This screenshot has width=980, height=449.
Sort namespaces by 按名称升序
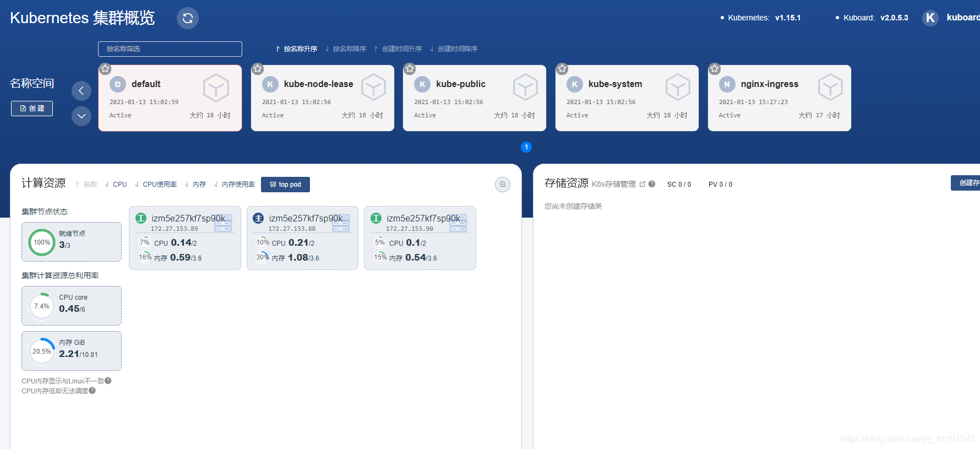pyautogui.click(x=297, y=49)
